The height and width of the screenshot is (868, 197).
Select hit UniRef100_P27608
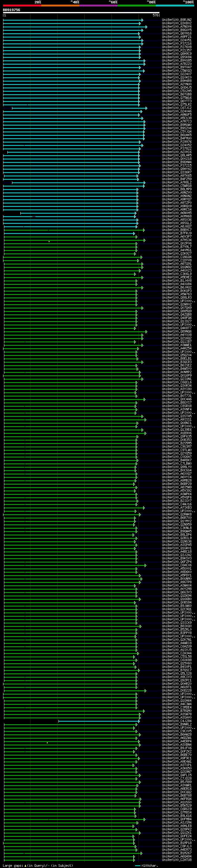pyautogui.click(x=177, y=47)
